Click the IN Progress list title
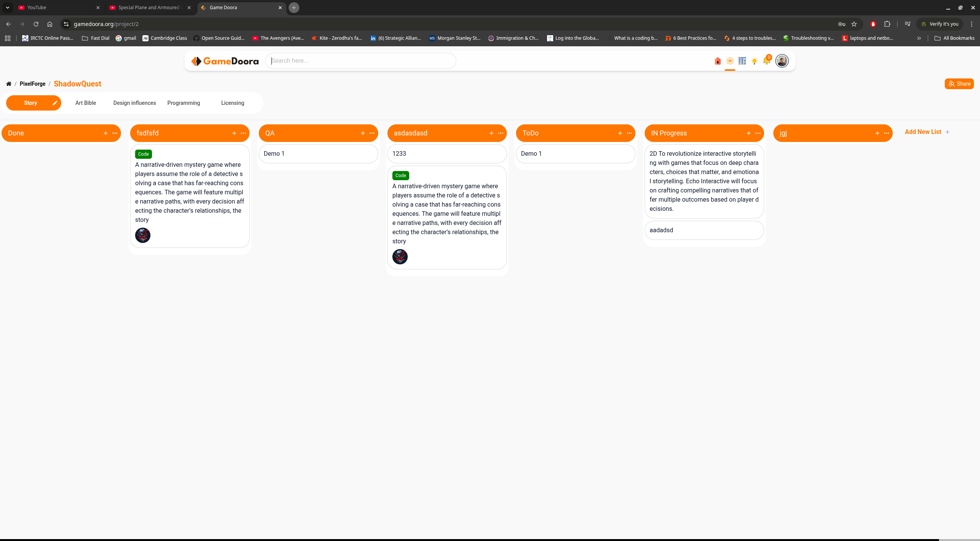 point(669,133)
